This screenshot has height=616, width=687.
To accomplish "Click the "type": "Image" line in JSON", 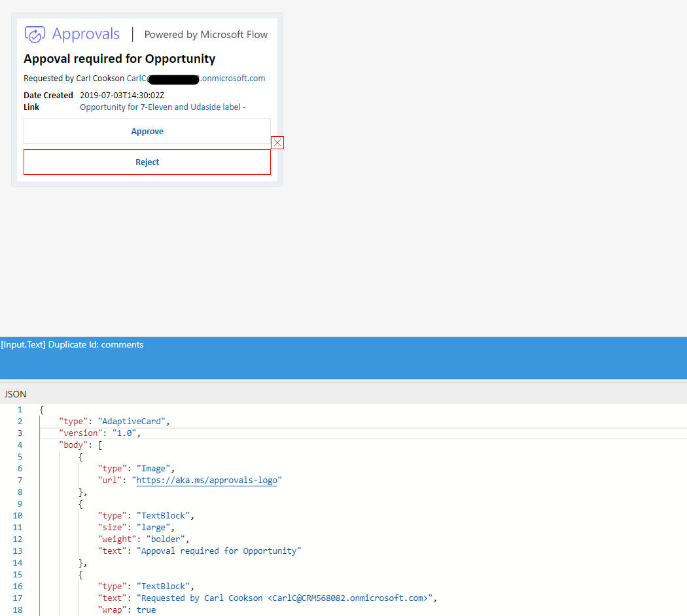I will click(136, 469).
